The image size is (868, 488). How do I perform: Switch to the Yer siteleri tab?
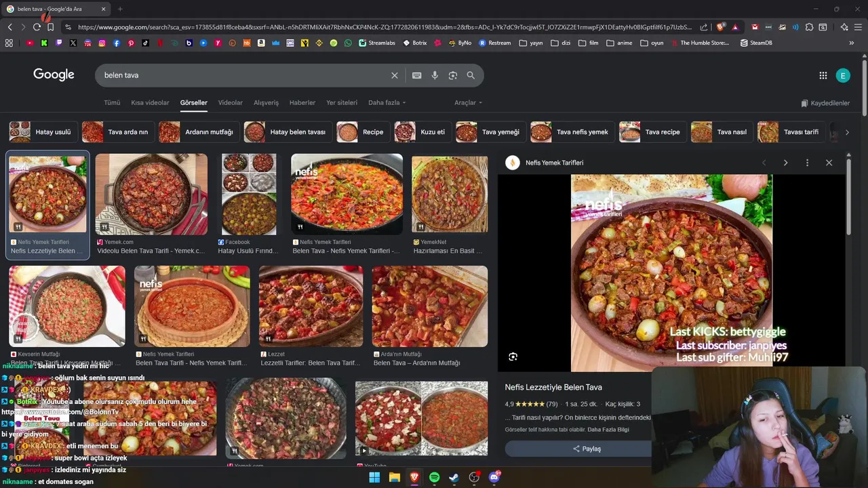342,102
